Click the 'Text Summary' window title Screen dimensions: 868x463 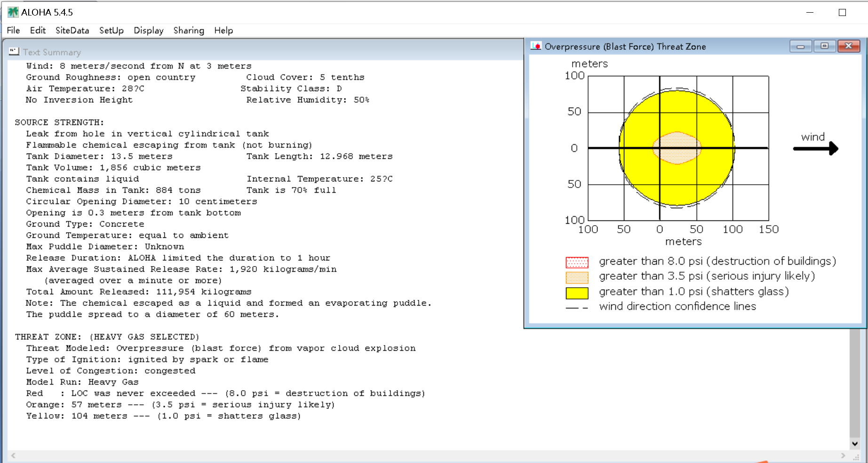52,52
